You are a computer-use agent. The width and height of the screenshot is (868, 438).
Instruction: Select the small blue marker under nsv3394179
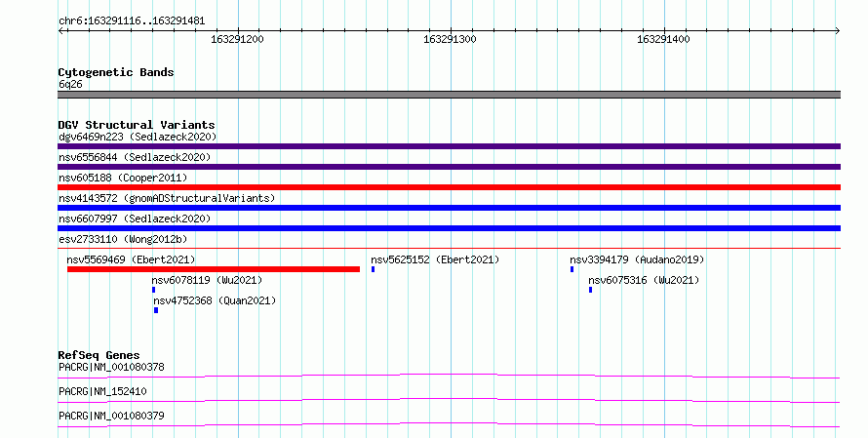(x=572, y=269)
